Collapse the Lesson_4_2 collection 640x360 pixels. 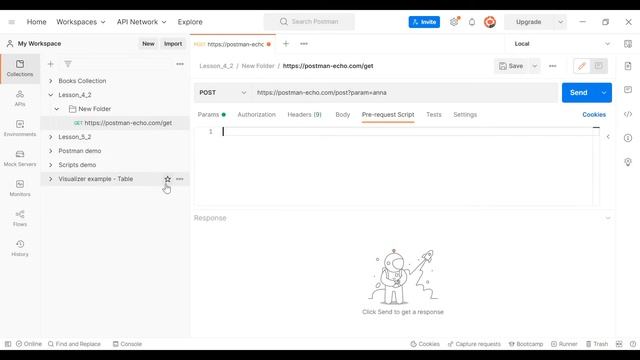pos(51,95)
